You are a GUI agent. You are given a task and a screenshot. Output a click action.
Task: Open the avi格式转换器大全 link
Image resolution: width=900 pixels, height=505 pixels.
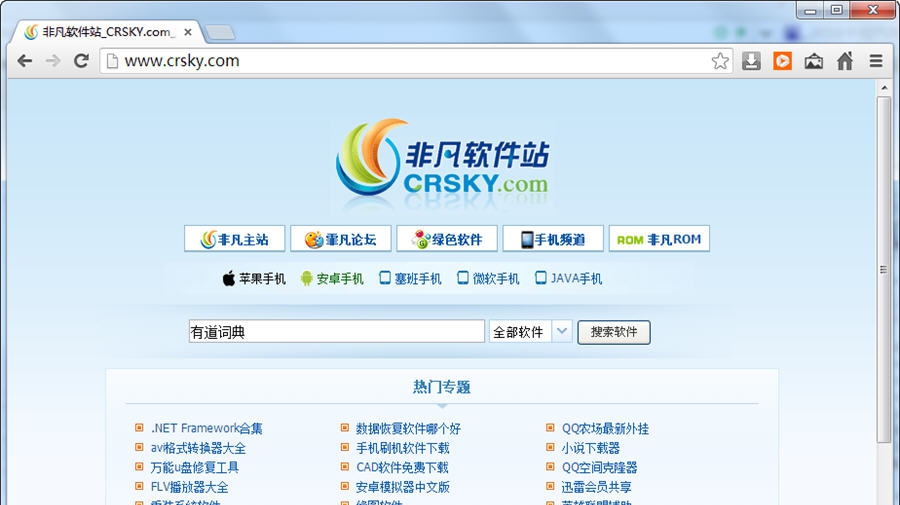198,448
